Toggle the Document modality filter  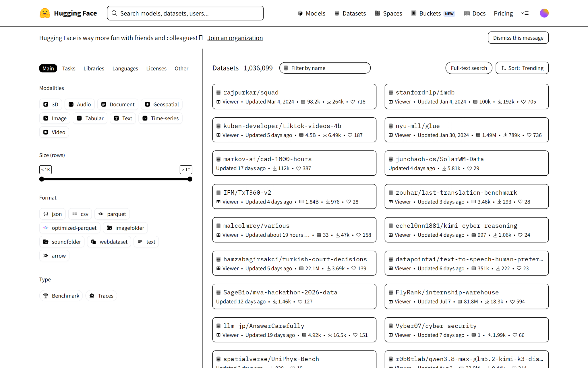click(118, 104)
